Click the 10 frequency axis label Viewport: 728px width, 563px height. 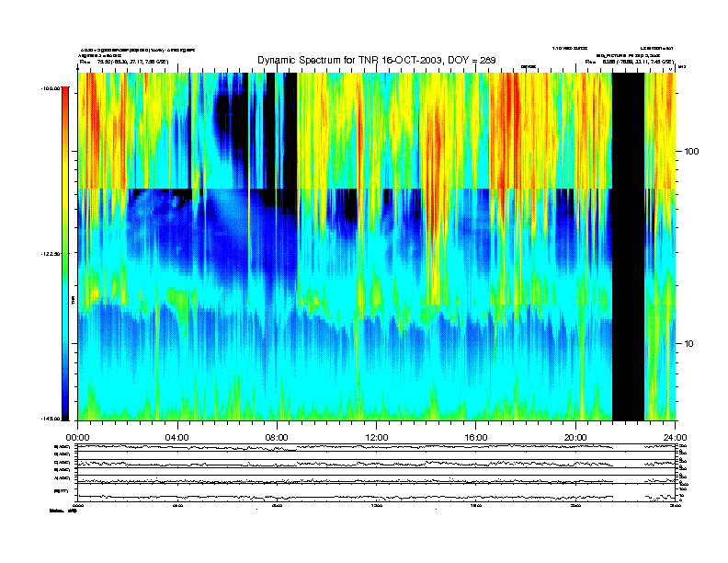point(689,344)
